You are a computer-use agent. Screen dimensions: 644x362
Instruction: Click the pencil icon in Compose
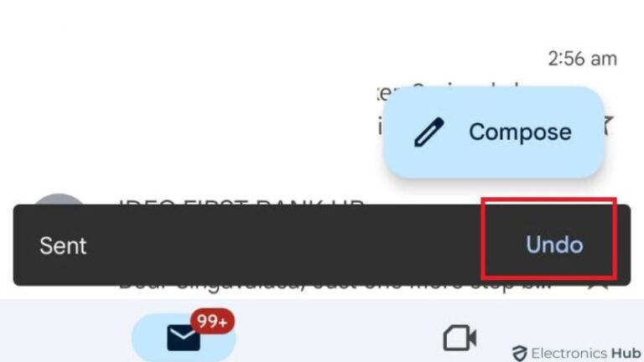(429, 132)
